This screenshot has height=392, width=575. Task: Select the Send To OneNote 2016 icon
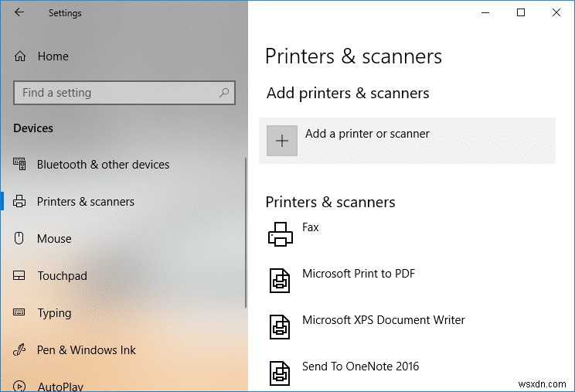(x=280, y=373)
